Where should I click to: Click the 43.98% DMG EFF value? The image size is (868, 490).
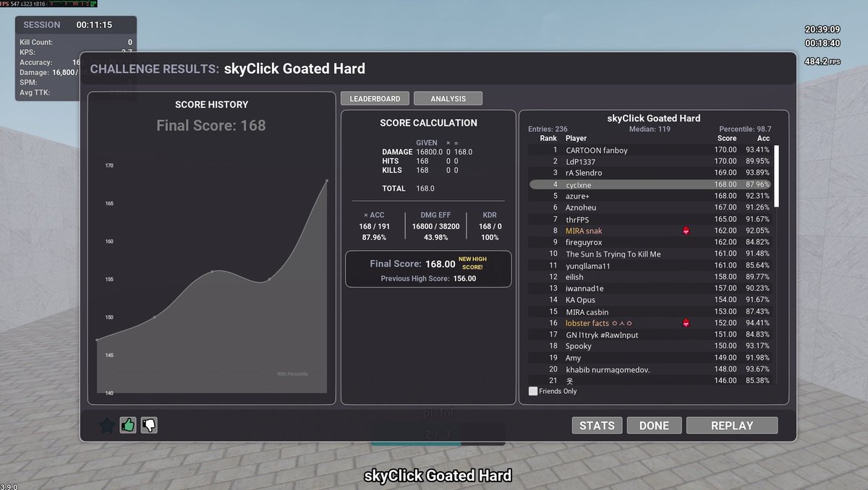[x=435, y=237]
